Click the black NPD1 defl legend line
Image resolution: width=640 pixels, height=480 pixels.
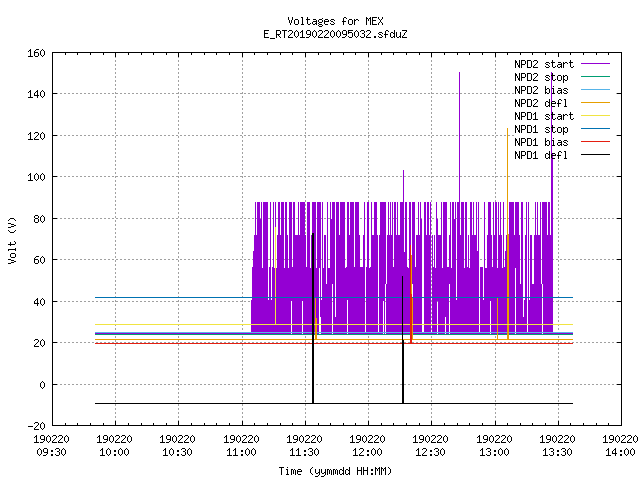(596, 155)
